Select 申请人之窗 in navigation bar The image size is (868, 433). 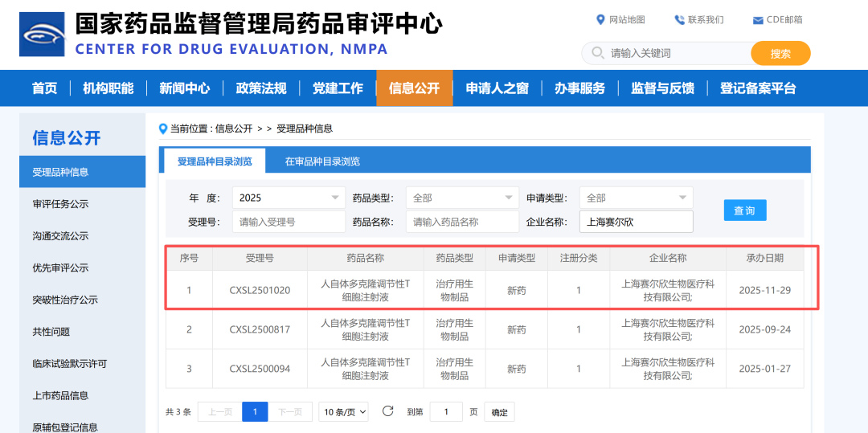[x=497, y=88]
